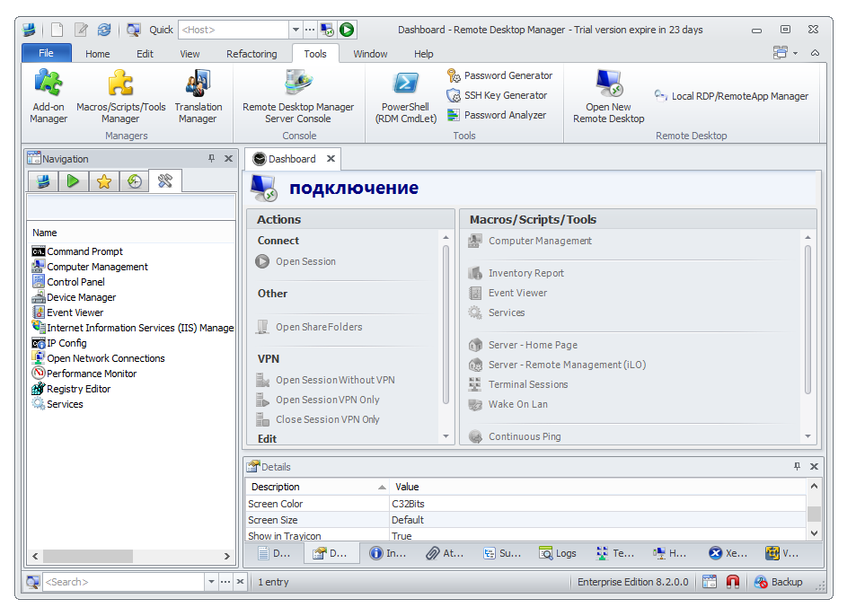
Task: Switch to the View ribbon tab
Action: 190,54
